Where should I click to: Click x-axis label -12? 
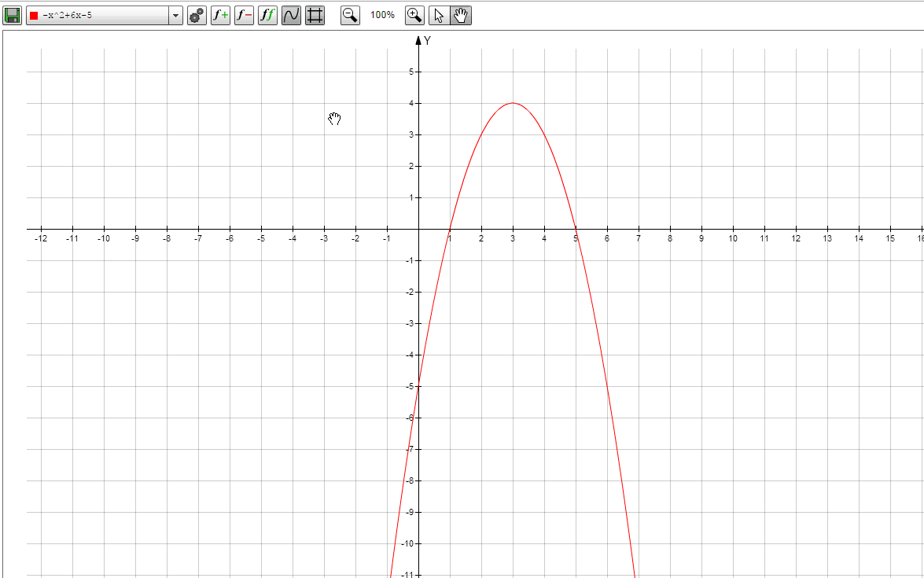pyautogui.click(x=41, y=238)
